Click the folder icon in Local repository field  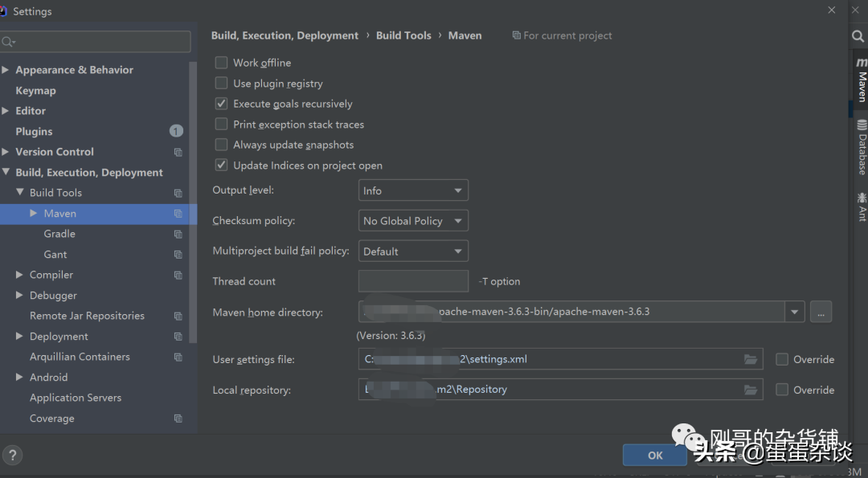point(750,390)
